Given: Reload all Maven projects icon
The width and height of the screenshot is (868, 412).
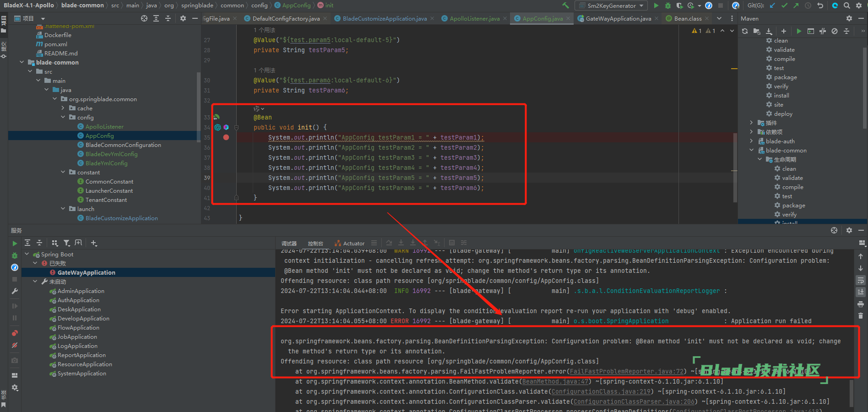Looking at the screenshot, I should (x=745, y=31).
